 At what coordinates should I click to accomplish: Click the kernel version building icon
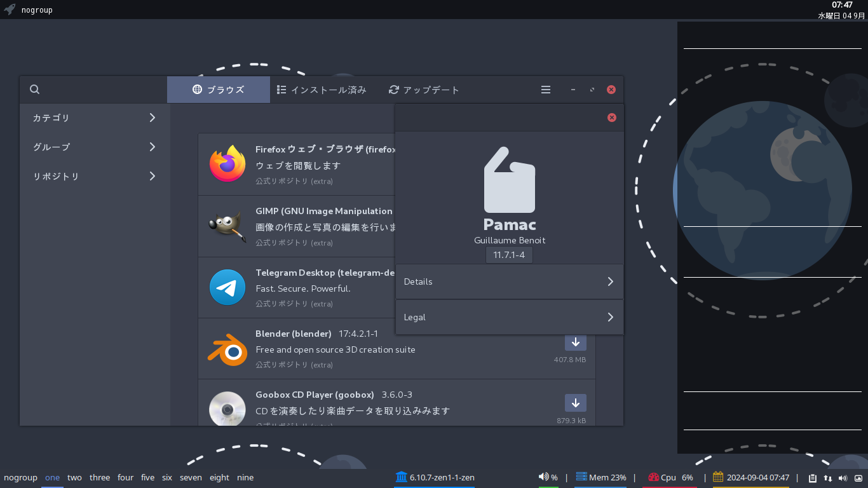pos(401,477)
